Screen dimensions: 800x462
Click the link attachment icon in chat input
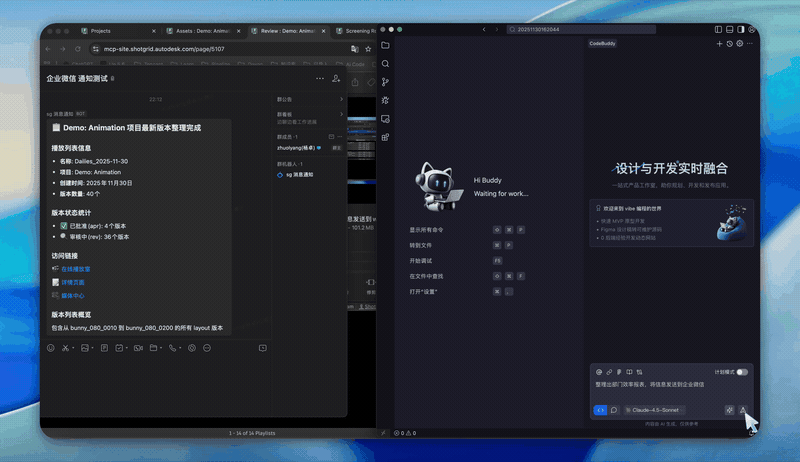coord(609,372)
